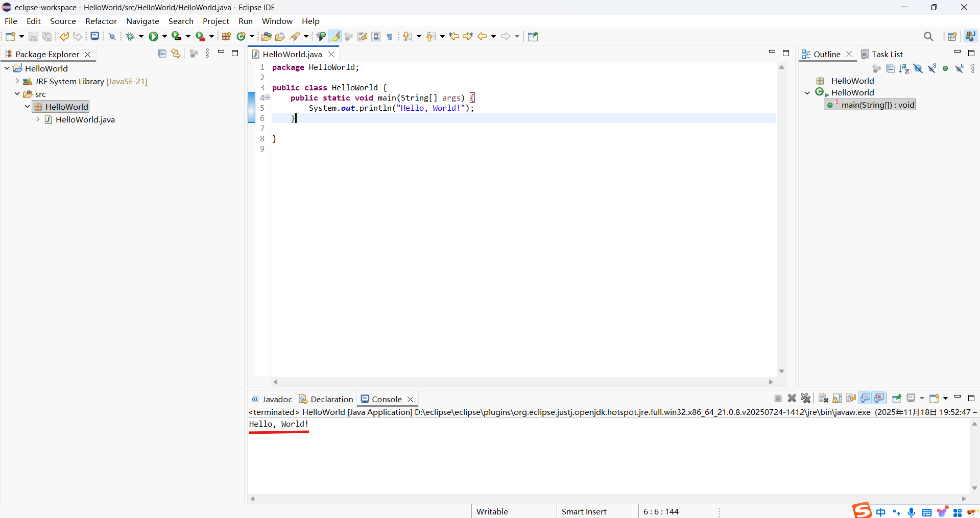Collapse the src folder node

17,94
